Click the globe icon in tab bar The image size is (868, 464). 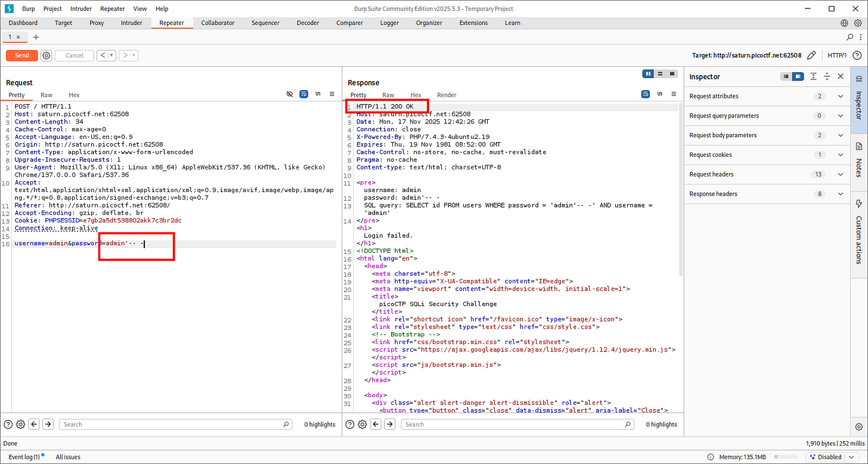[845, 23]
